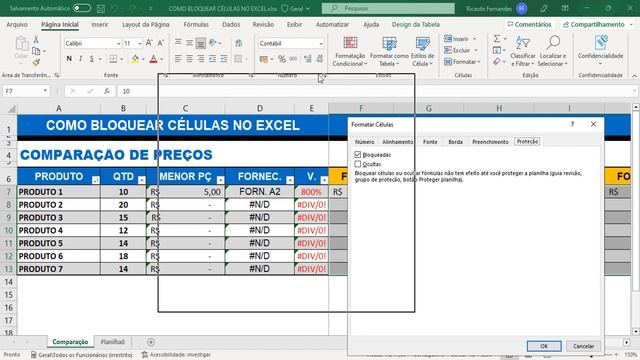Click the Classificar e Filtrar icon
The image size is (640, 360).
pos(522,51)
